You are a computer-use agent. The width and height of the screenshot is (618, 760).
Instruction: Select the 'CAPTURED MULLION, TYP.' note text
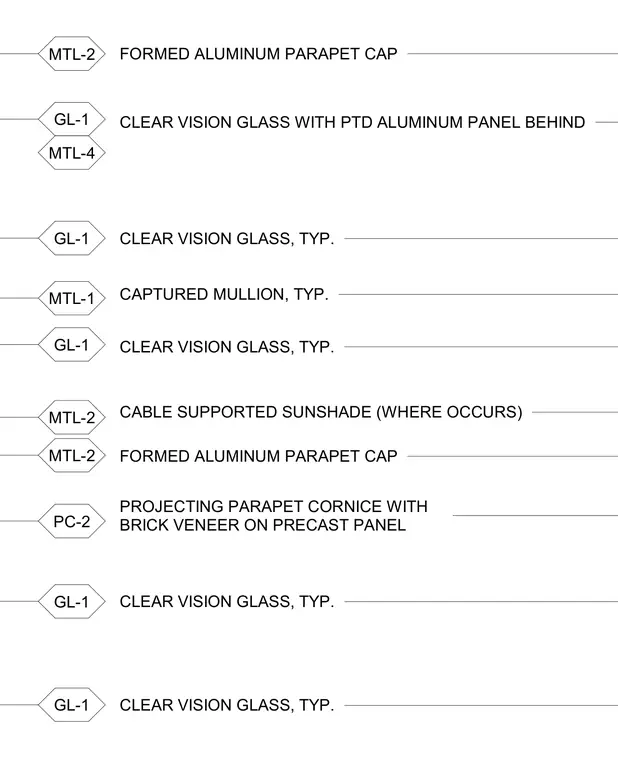click(224, 294)
